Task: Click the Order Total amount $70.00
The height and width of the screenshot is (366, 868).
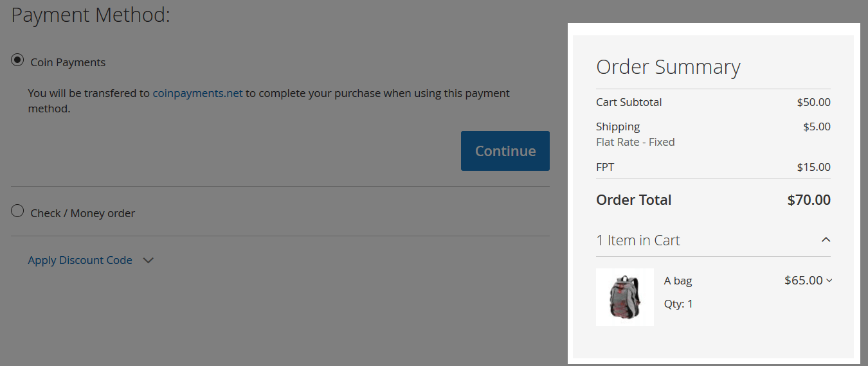Action: tap(809, 200)
